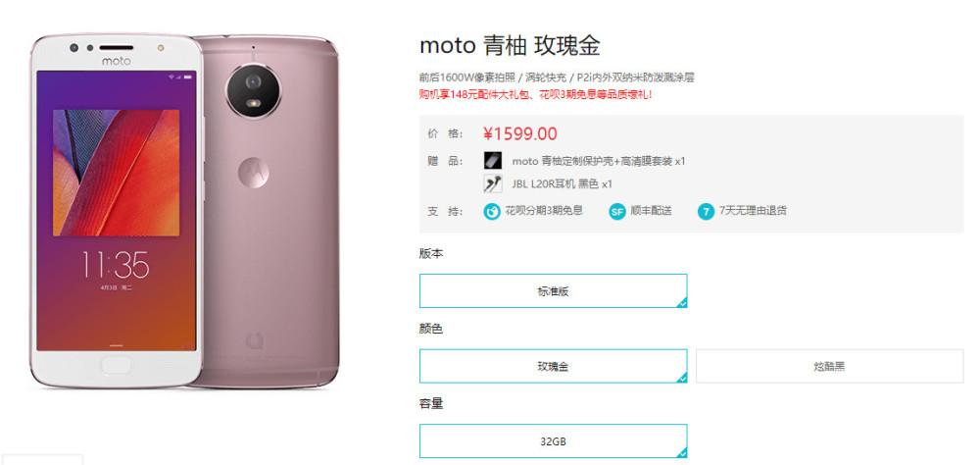This screenshot has height=465, width=980.
Task: Click the protective case gift thumbnail
Action: click(x=493, y=161)
